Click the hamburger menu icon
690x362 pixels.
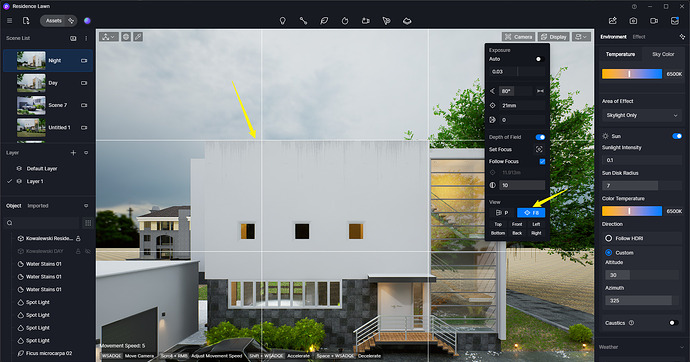[9, 21]
